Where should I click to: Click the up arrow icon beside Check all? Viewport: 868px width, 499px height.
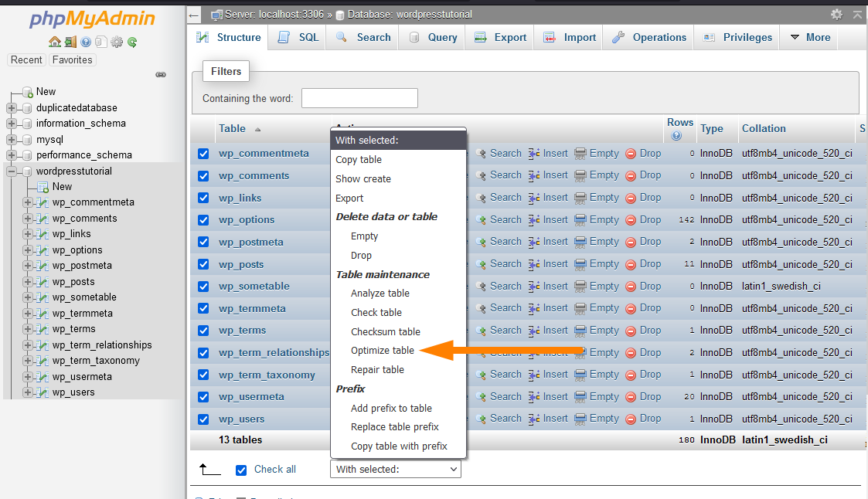(209, 470)
